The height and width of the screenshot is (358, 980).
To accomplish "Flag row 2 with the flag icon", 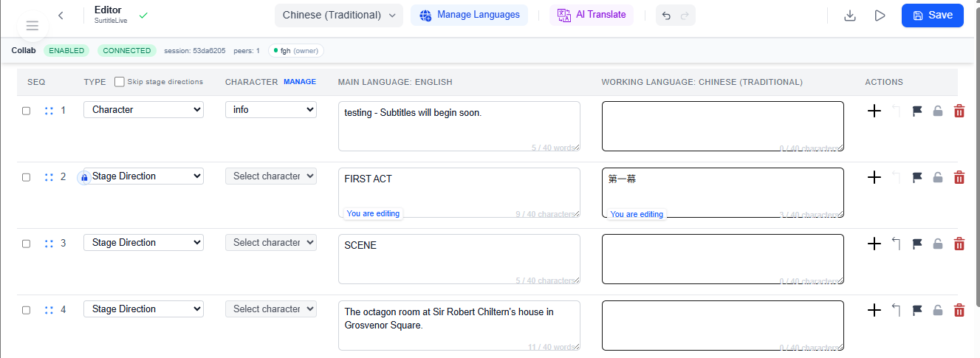I will point(917,177).
